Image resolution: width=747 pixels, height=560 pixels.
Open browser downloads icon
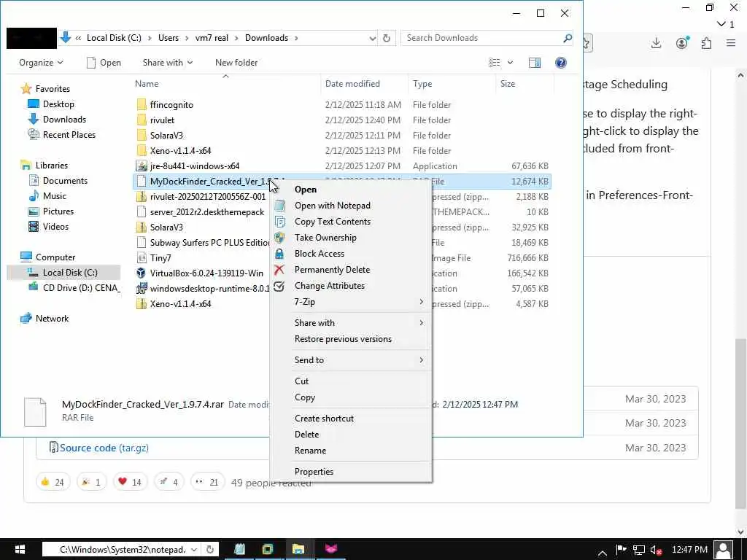tap(656, 43)
